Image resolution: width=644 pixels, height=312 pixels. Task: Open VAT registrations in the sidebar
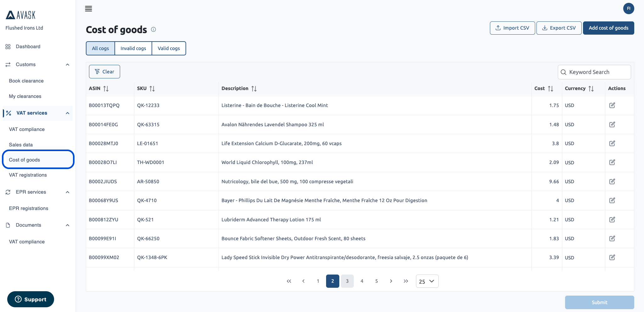28,175
